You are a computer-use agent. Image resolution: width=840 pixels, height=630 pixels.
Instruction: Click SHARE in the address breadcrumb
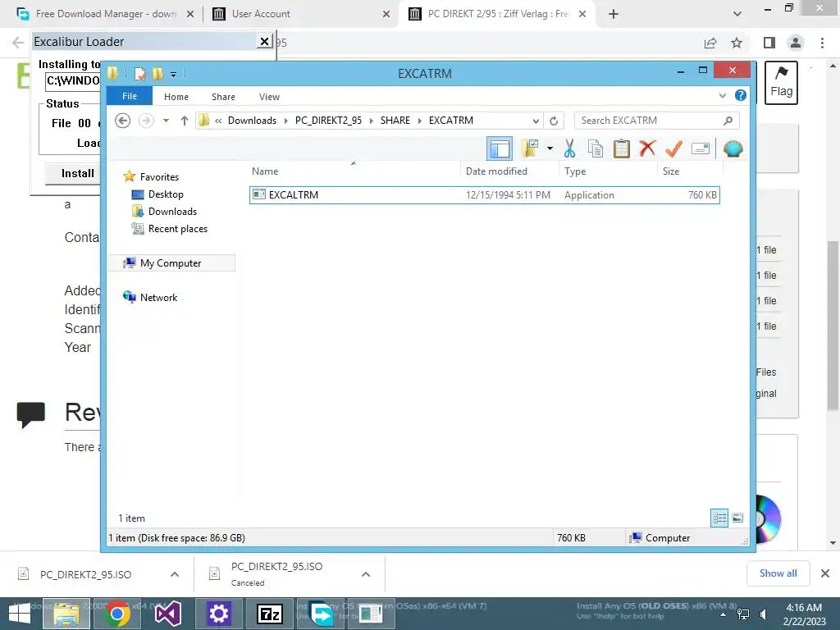click(395, 121)
